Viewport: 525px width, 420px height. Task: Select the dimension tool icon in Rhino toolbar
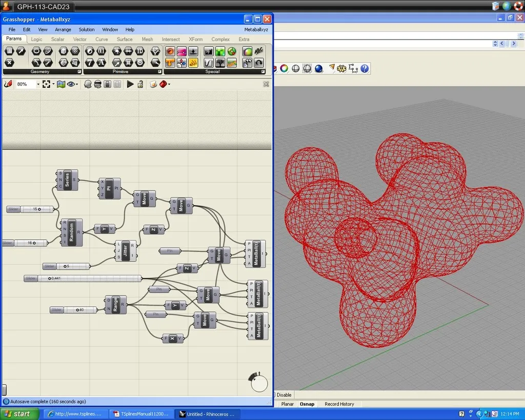(353, 69)
